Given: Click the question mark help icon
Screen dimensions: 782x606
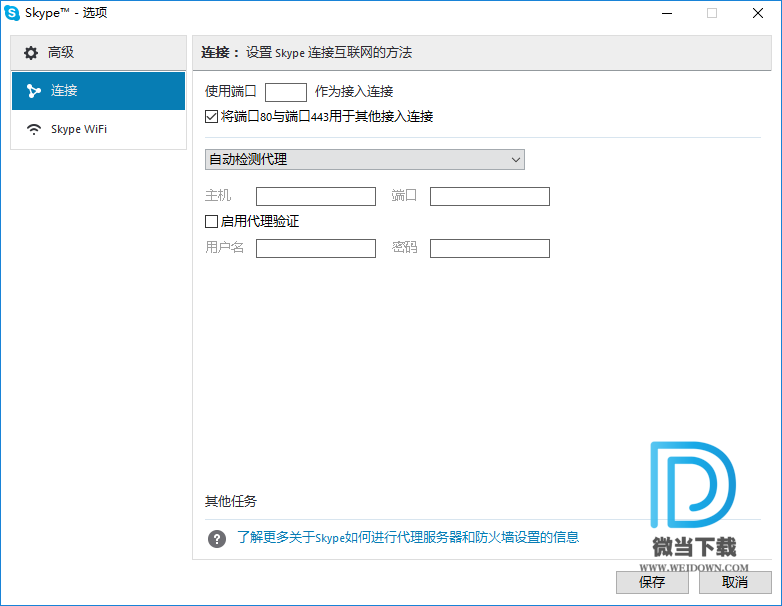Looking at the screenshot, I should (217, 538).
